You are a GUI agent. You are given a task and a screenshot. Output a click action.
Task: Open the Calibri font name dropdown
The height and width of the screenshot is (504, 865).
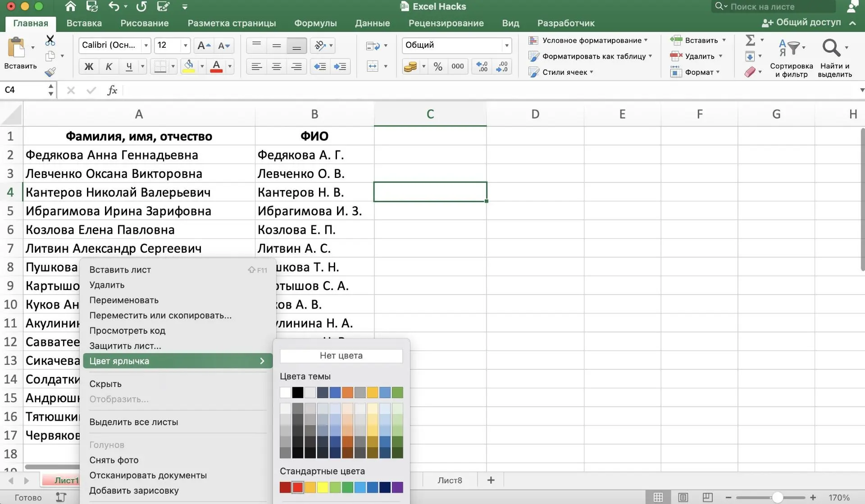146,45
